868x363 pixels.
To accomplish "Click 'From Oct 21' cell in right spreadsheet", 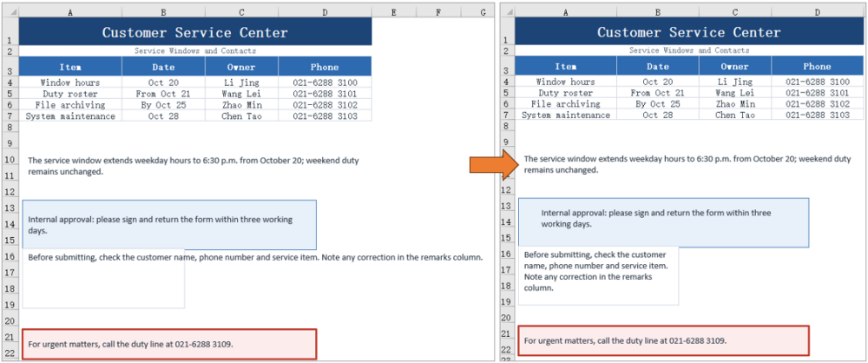I will pos(658,93).
